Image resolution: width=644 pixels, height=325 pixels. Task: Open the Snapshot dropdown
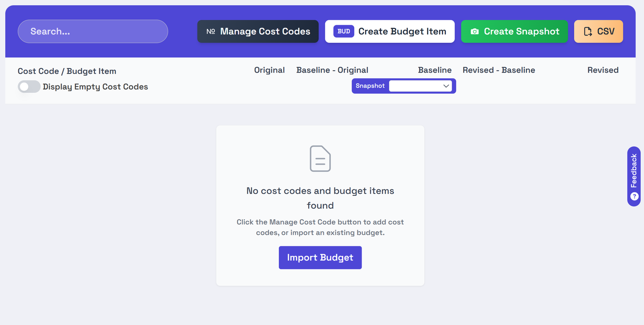(x=420, y=86)
